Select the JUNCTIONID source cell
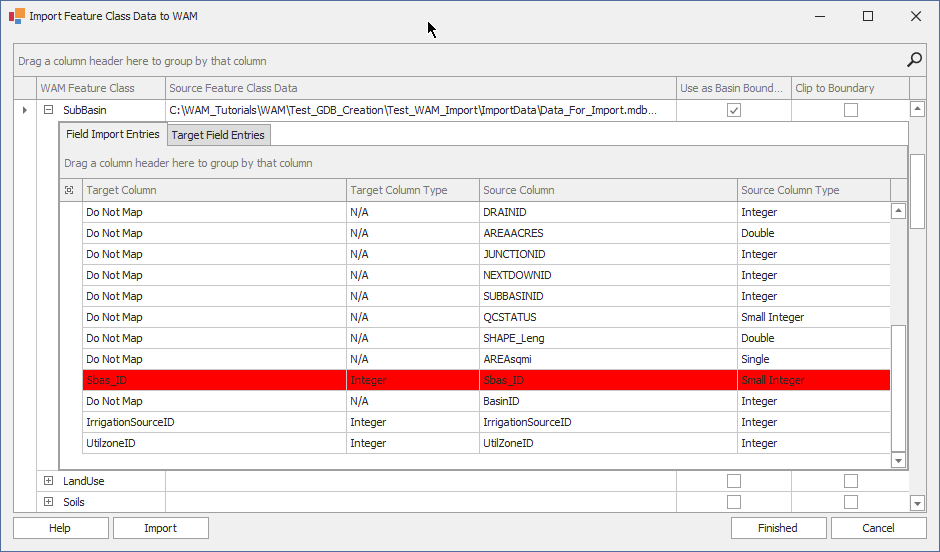 tap(608, 254)
